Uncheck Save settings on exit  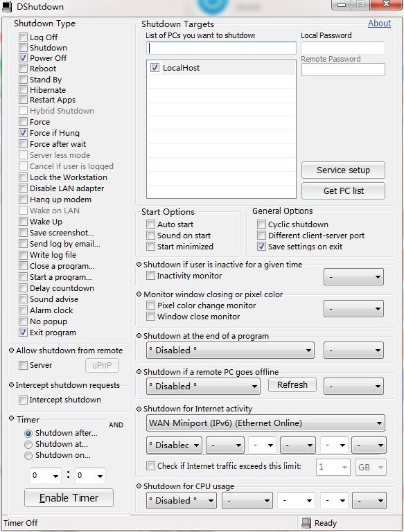pos(261,247)
